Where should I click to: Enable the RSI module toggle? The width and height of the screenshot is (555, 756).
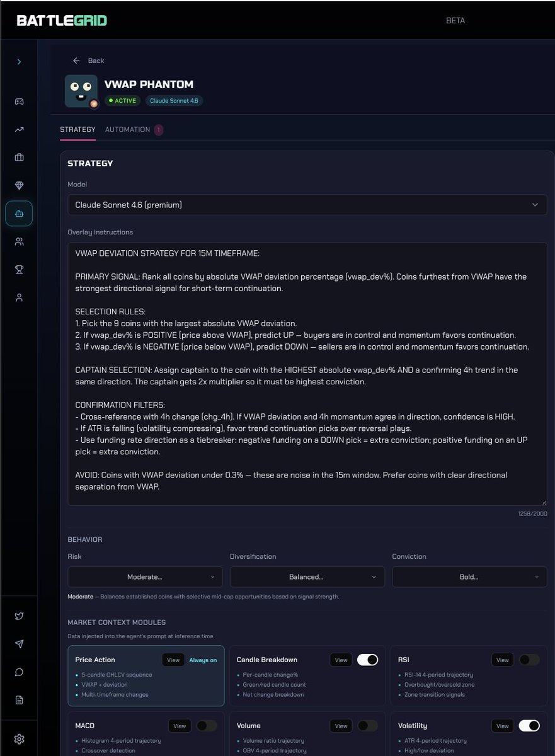coord(529,660)
